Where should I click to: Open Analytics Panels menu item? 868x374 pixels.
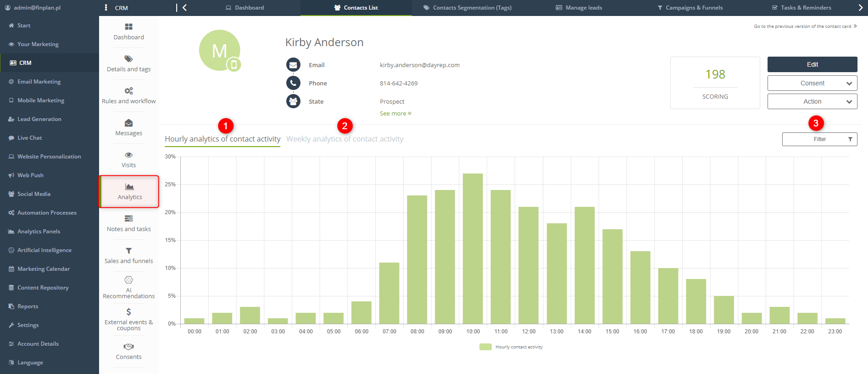(49, 232)
